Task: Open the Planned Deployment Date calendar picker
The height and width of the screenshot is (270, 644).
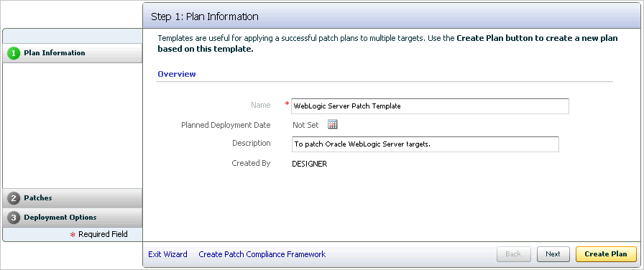Action: 332,124
